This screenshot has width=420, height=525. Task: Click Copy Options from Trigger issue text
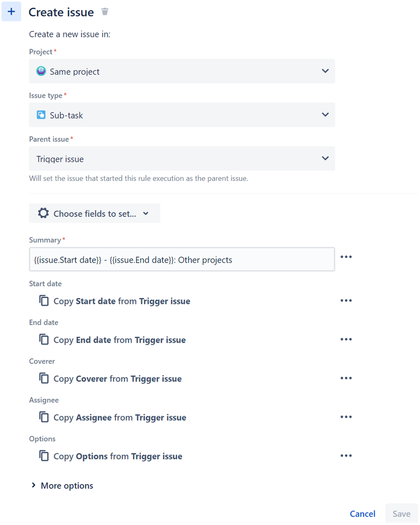[x=118, y=456]
